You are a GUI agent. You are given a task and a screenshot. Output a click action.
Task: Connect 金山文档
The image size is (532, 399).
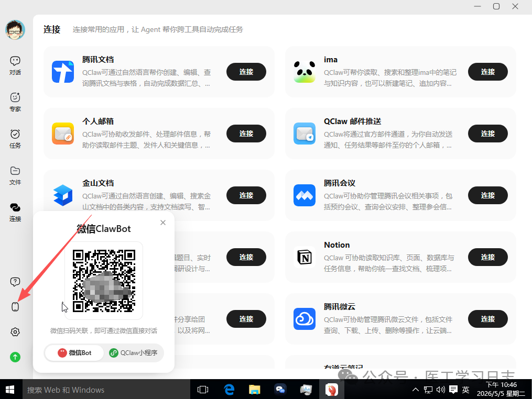pyautogui.click(x=246, y=195)
